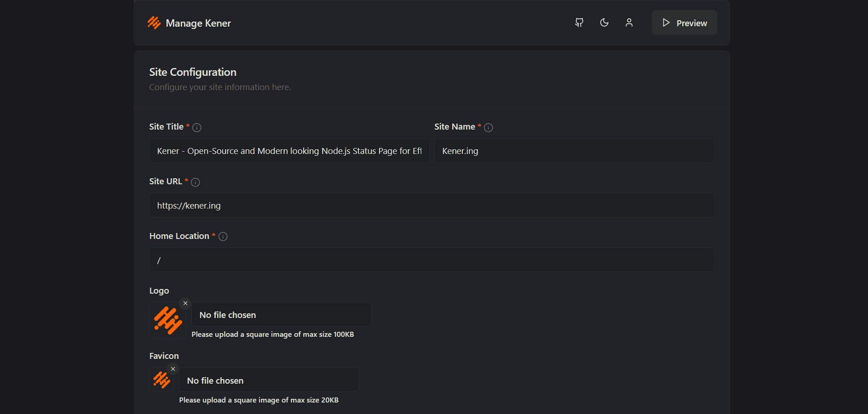868x414 pixels.
Task: View the Home Location info tooltip icon
Action: tap(223, 237)
